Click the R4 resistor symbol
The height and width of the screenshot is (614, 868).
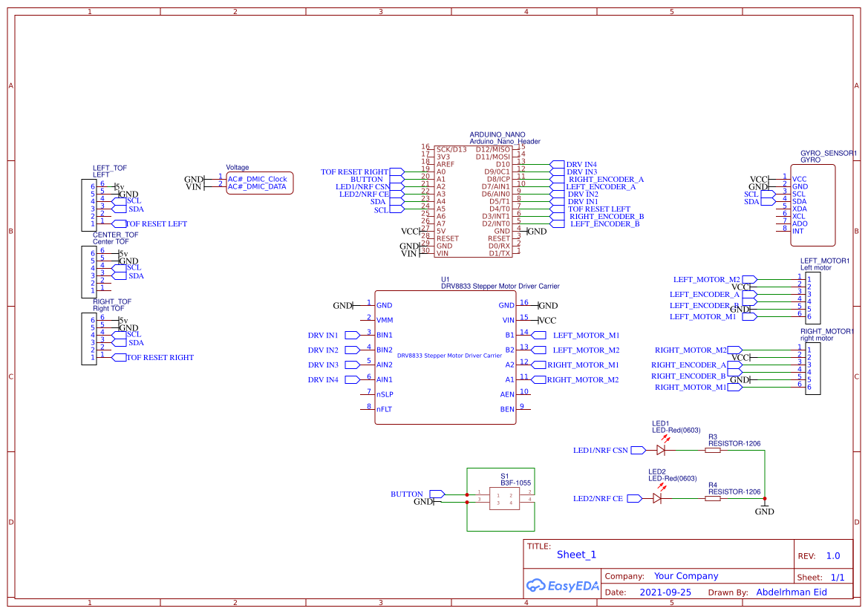[x=714, y=499]
